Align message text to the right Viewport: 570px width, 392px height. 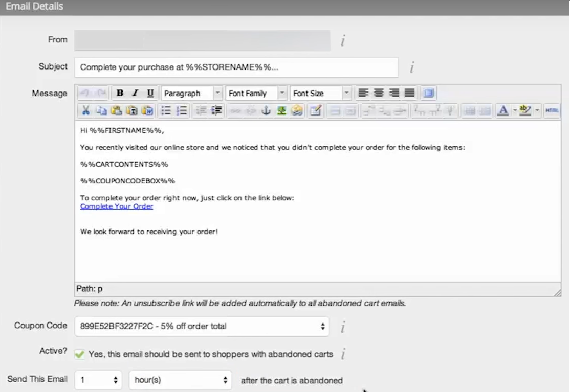(x=393, y=93)
